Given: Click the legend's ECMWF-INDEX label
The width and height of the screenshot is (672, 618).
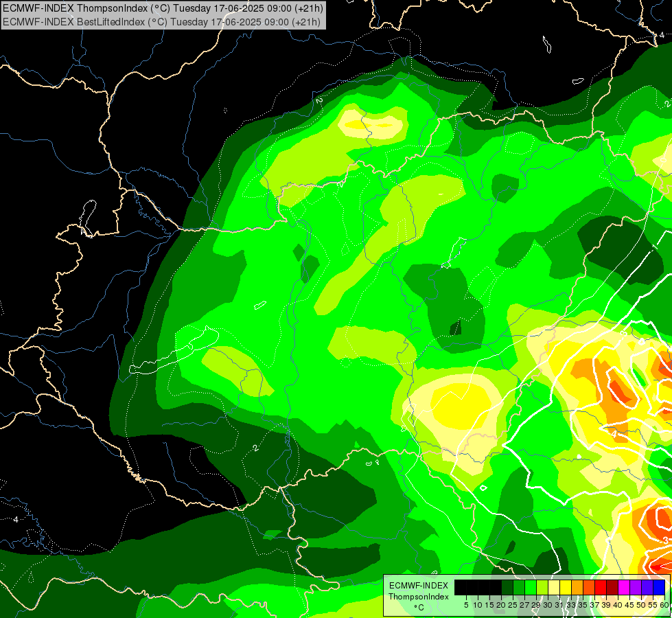Looking at the screenshot, I should point(418,586).
